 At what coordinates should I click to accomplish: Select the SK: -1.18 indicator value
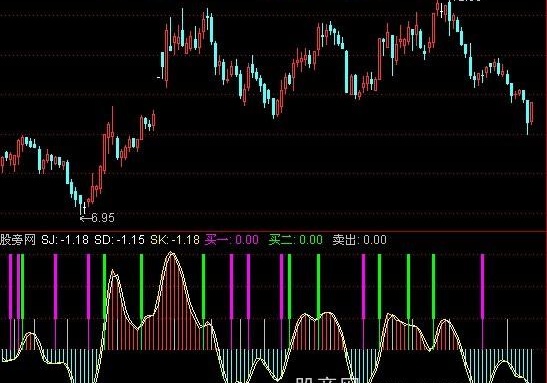(175, 240)
